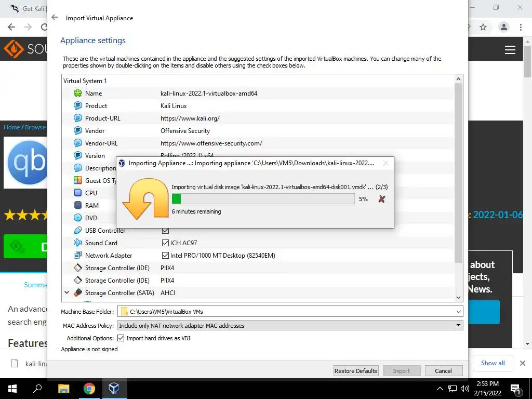
Task: Click the Network Adapter icon
Action: [78, 255]
